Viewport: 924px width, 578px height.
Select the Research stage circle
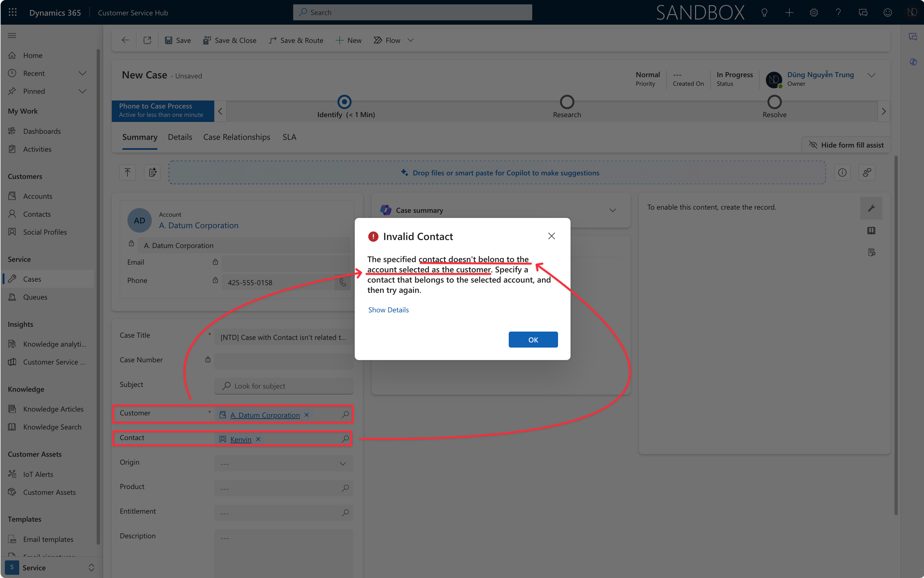point(567,102)
